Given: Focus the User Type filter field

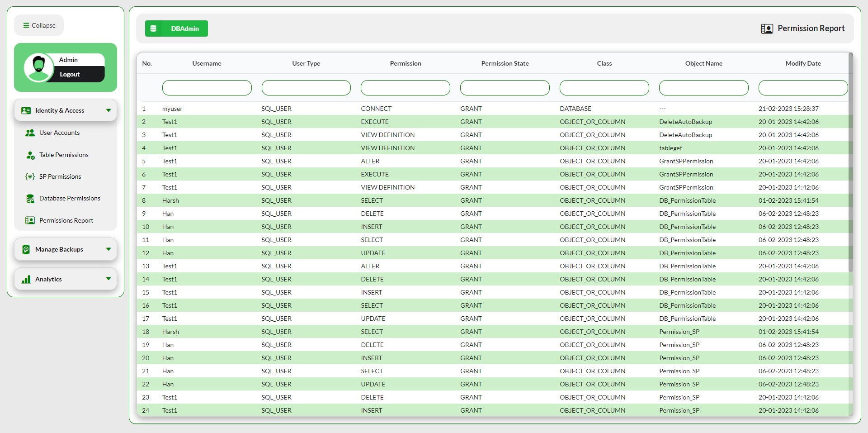Looking at the screenshot, I should tap(306, 88).
